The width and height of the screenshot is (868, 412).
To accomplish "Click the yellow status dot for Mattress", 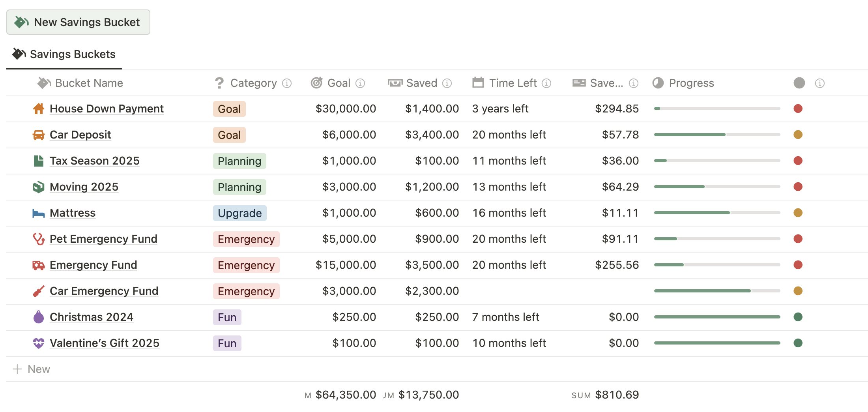I will point(799,213).
